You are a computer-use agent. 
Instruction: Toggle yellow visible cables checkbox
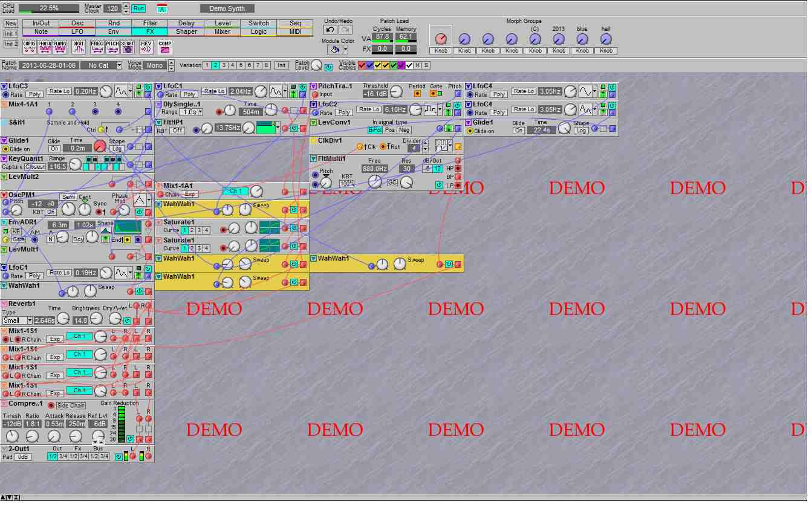(x=378, y=65)
